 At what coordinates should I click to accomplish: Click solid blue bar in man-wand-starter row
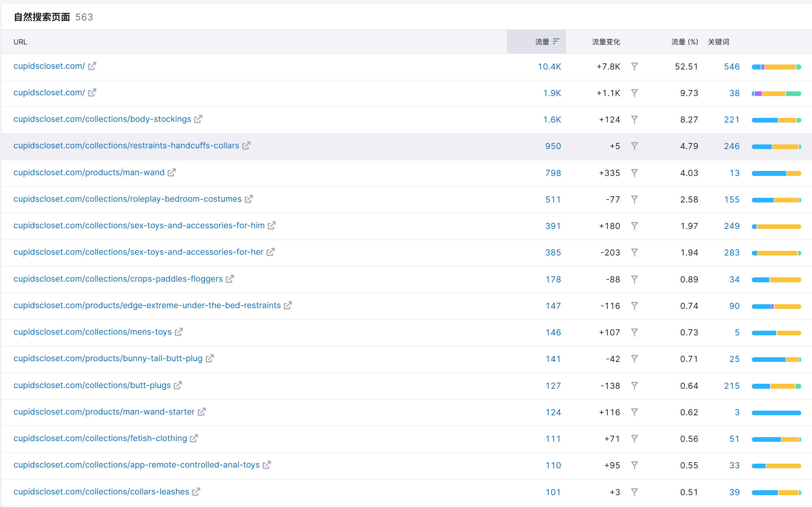tap(776, 413)
